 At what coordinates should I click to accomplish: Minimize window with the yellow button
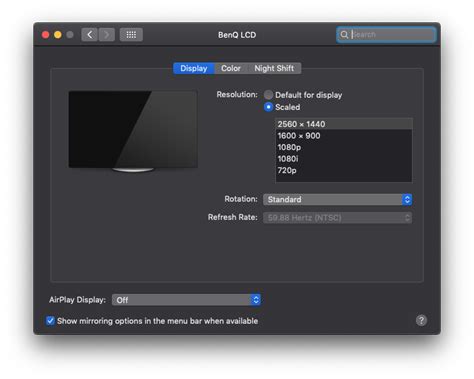click(x=58, y=35)
